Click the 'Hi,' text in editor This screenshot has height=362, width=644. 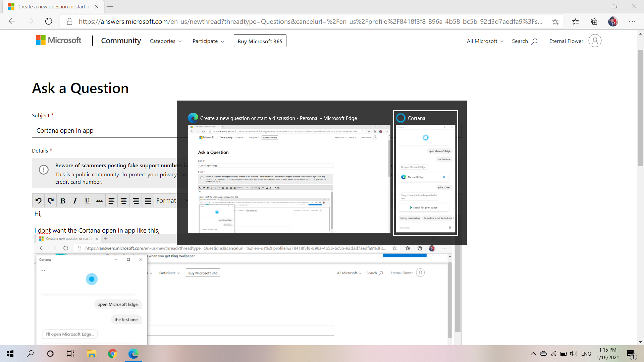tap(38, 214)
